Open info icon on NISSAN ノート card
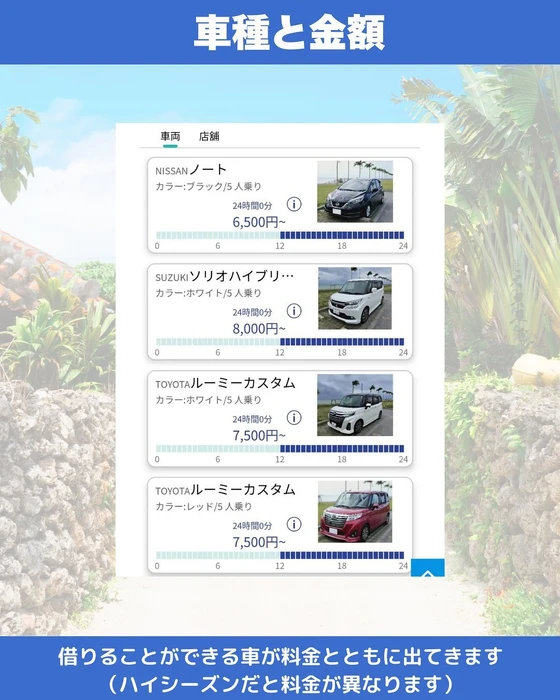 294,204
